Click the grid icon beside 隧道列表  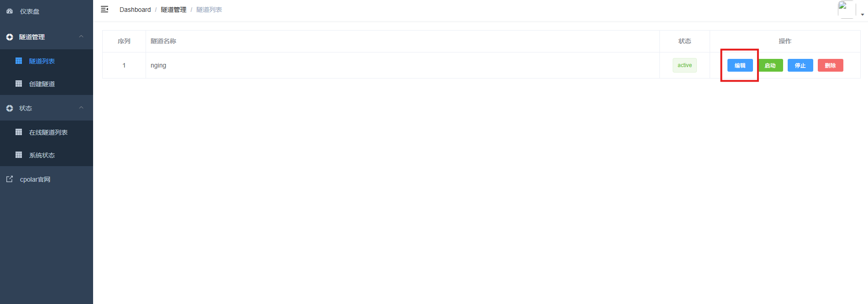coord(19,61)
